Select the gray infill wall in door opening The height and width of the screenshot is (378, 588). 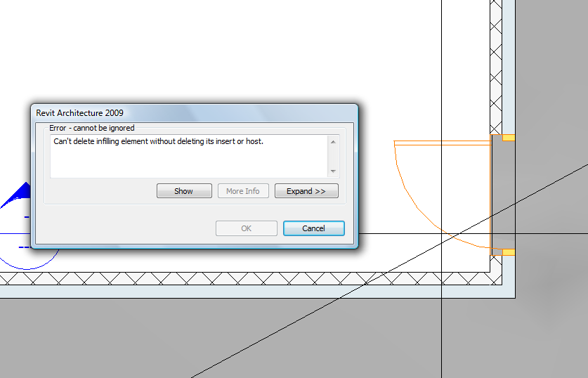[503, 195]
